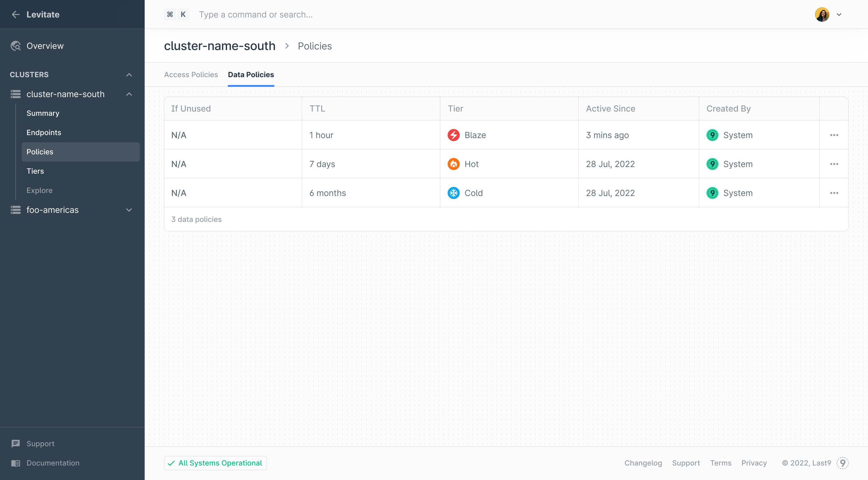
Task: Collapse the CLUSTERS section
Action: [x=129, y=75]
